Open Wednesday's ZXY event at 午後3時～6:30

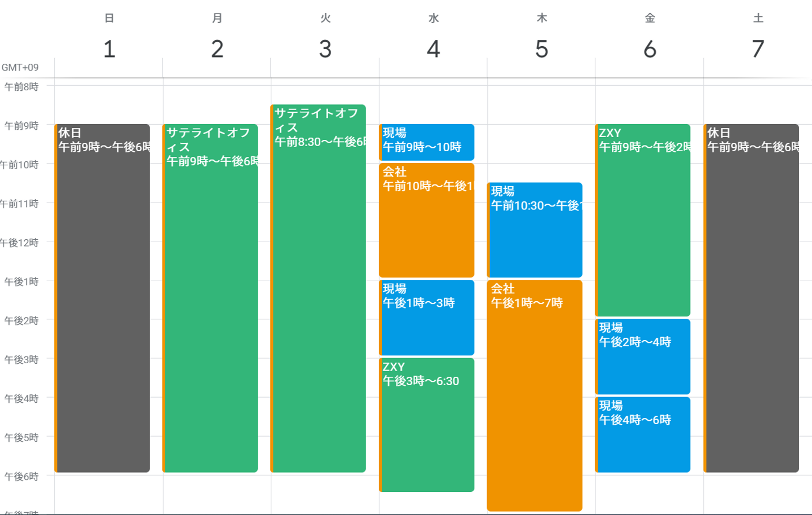[427, 425]
